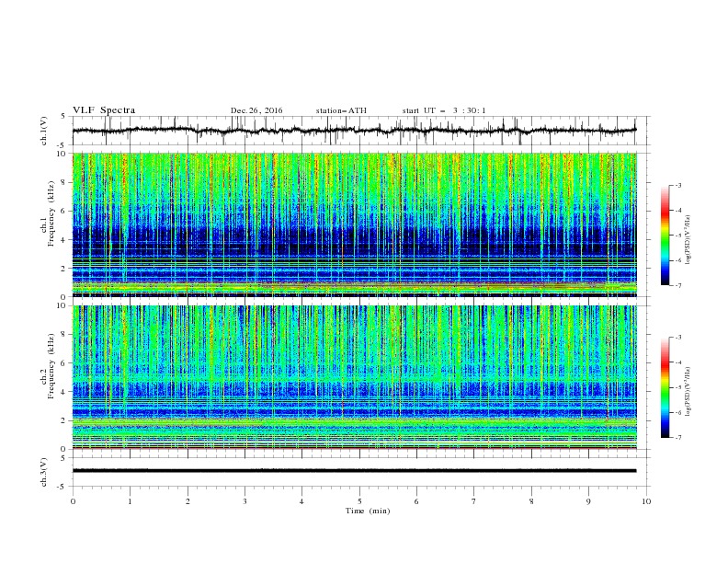The height and width of the screenshot is (563, 728).
Task: Click the "8" tick on the time axis
Action: 531,501
